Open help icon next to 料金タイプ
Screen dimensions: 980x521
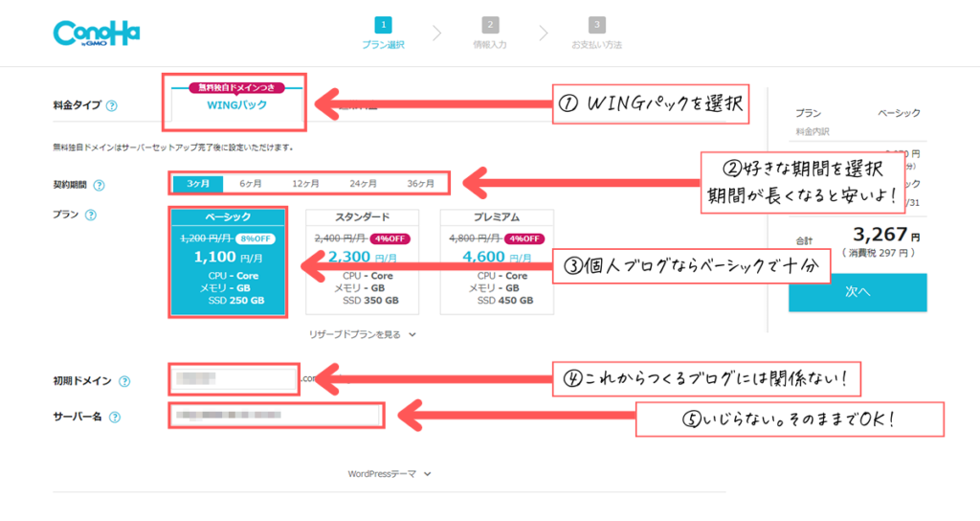coord(111,105)
